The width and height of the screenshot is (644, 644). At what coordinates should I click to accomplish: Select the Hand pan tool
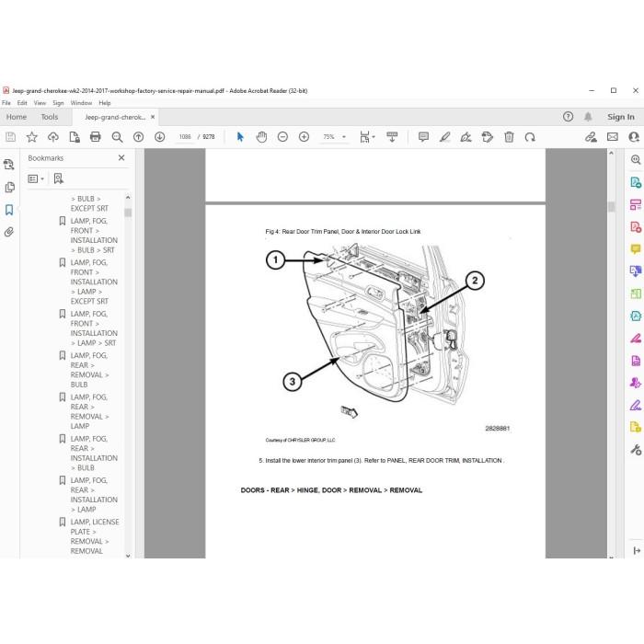(x=261, y=137)
